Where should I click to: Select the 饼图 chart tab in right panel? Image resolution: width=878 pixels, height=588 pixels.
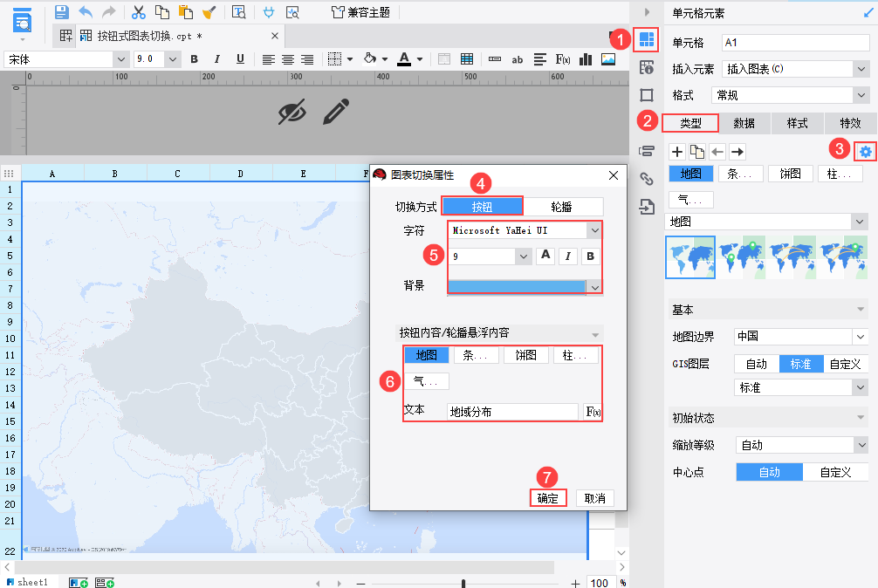tap(790, 174)
